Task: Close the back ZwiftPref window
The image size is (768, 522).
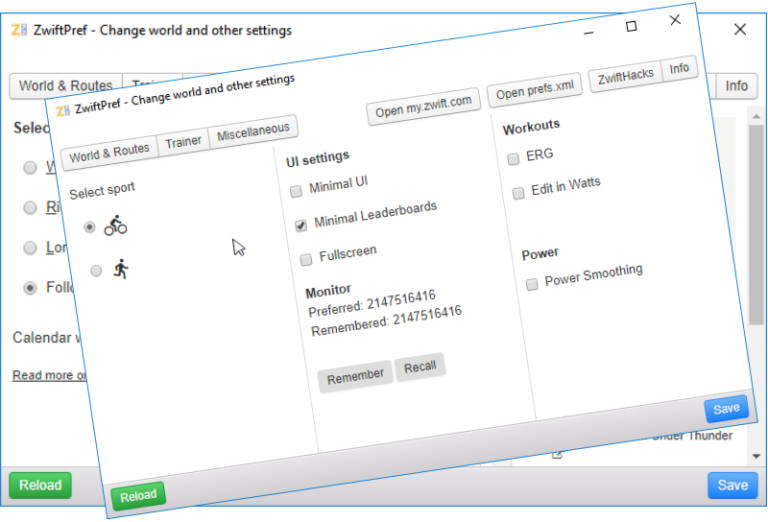Action: (x=740, y=30)
